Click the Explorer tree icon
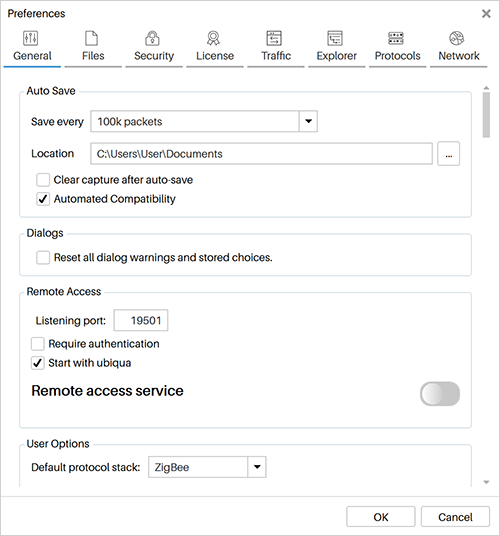This screenshot has width=500, height=536. click(335, 38)
